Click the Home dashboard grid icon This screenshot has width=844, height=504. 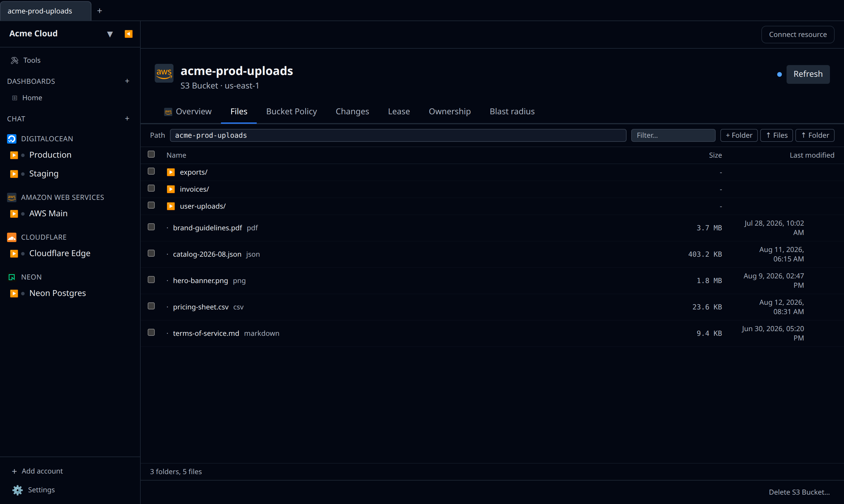(15, 98)
